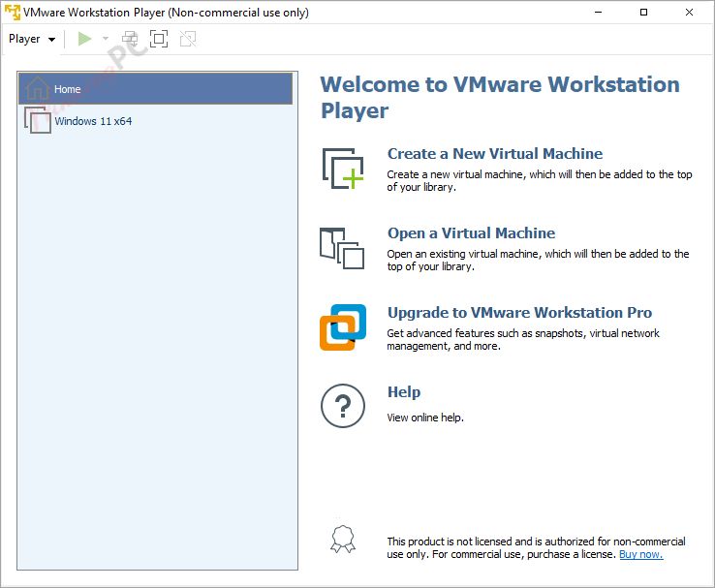Screen dimensions: 715x588
Task: Expand the power options arrow beside play
Action: click(106, 40)
